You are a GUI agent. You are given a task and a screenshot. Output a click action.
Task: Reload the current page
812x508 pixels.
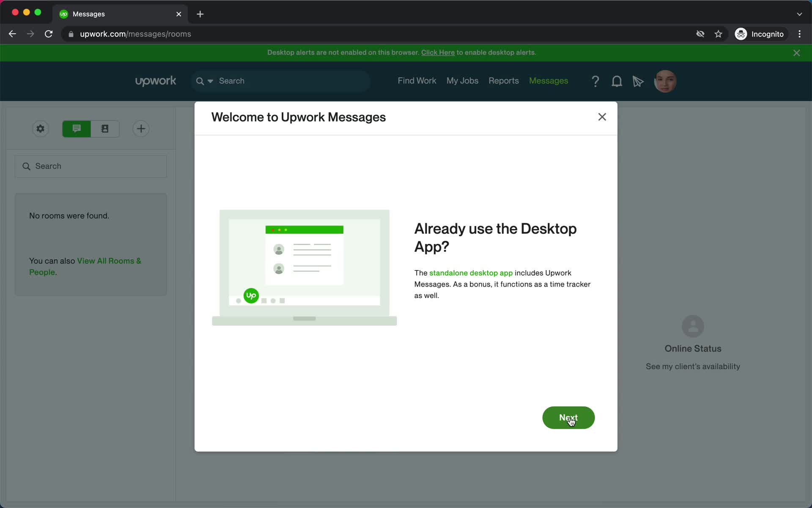tap(49, 34)
